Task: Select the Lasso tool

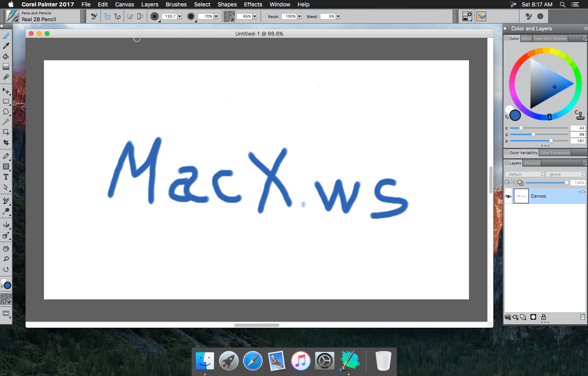Action: click(6, 112)
